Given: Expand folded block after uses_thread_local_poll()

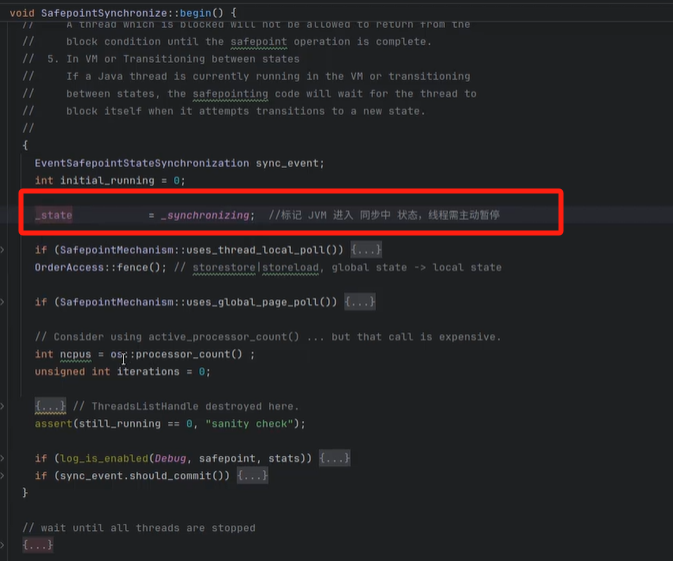Looking at the screenshot, I should click(x=365, y=249).
